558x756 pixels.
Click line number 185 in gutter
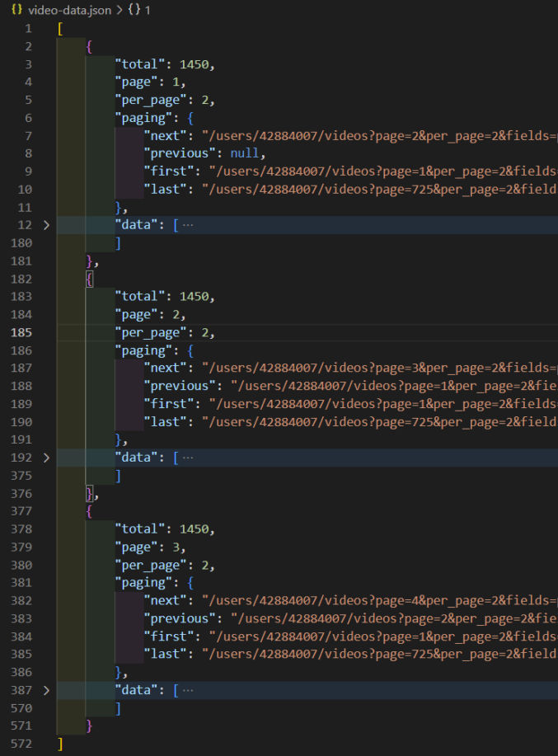pos(21,333)
